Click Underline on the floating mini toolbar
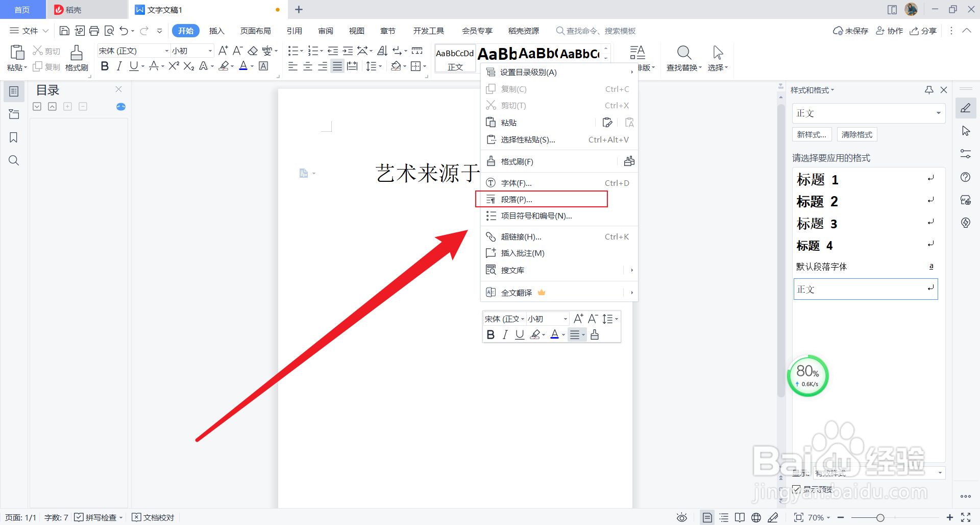The height and width of the screenshot is (525, 980). pyautogui.click(x=520, y=335)
